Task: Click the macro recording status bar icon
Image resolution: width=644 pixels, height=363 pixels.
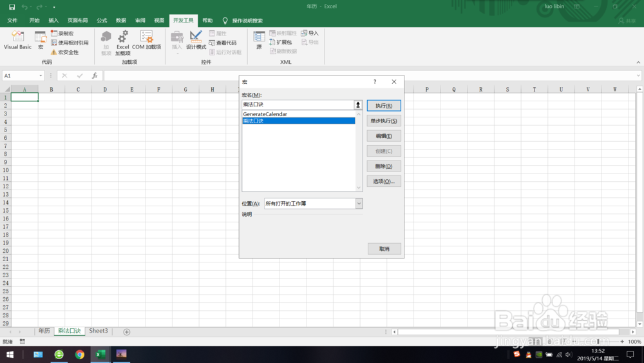Action: tap(23, 342)
